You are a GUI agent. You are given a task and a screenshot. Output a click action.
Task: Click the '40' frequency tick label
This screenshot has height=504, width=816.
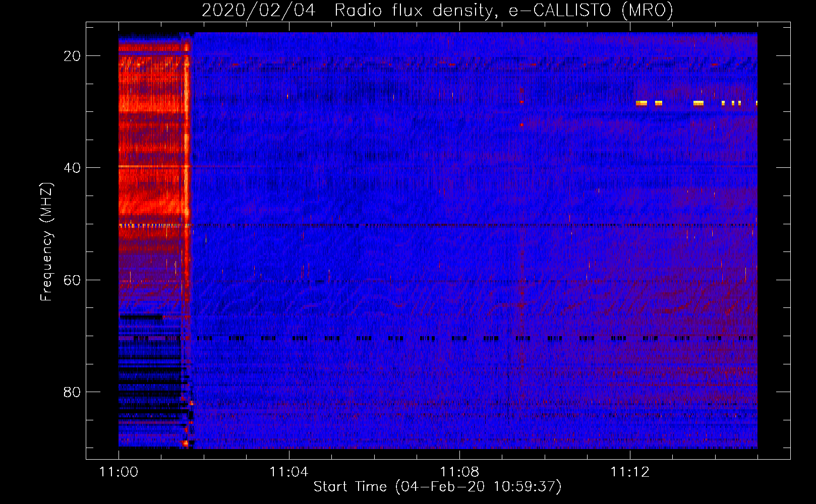coord(72,168)
